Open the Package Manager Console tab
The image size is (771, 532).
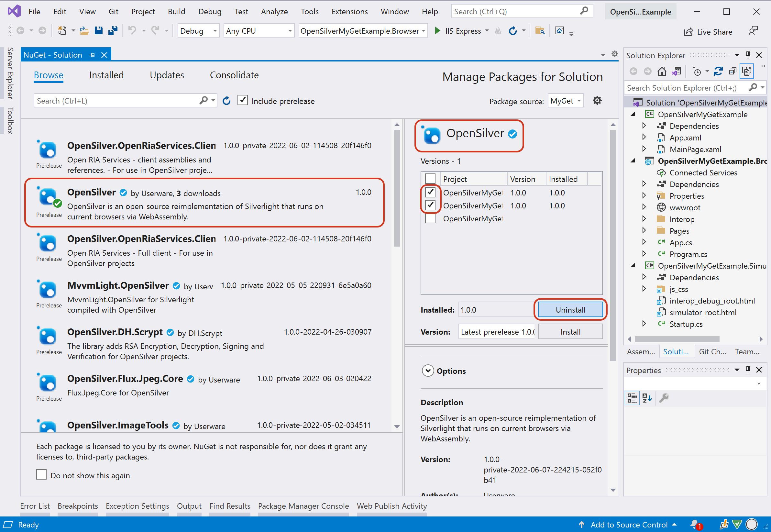pos(303,506)
